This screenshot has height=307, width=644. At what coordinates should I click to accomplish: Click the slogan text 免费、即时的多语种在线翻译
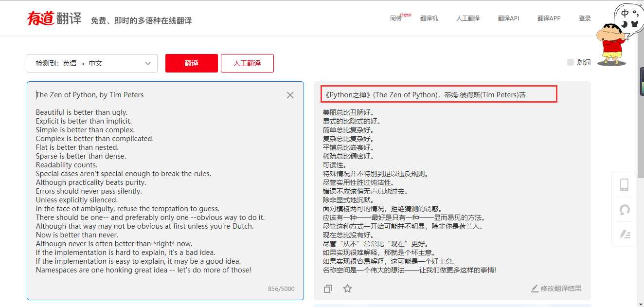click(142, 20)
